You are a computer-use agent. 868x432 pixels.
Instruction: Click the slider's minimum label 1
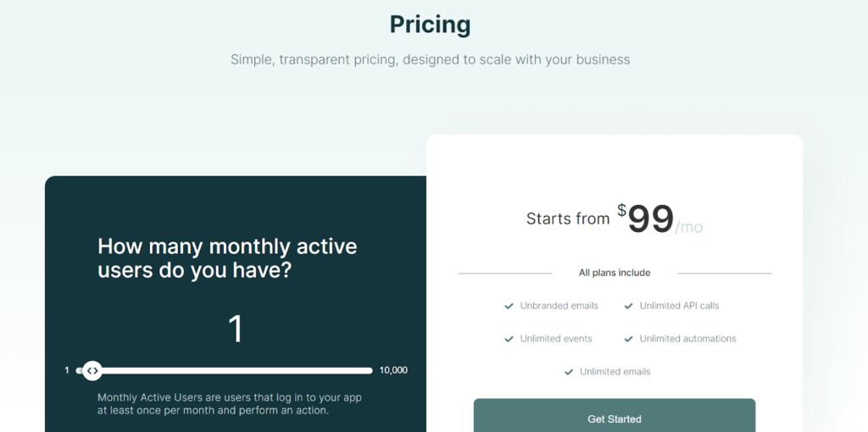(67, 370)
